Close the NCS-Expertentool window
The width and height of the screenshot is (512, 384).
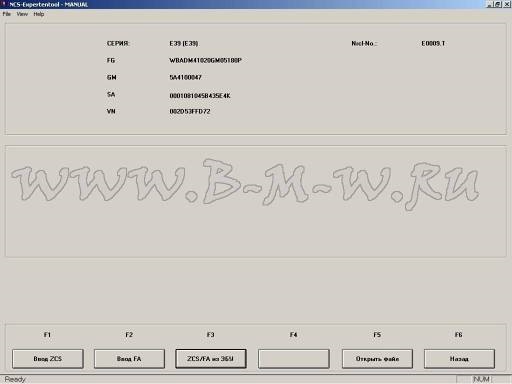click(506, 4)
